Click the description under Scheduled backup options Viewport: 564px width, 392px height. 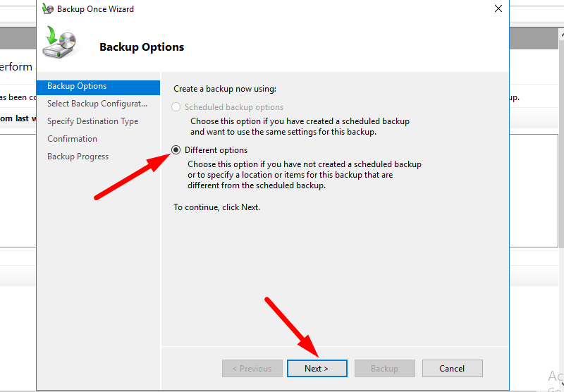300,126
